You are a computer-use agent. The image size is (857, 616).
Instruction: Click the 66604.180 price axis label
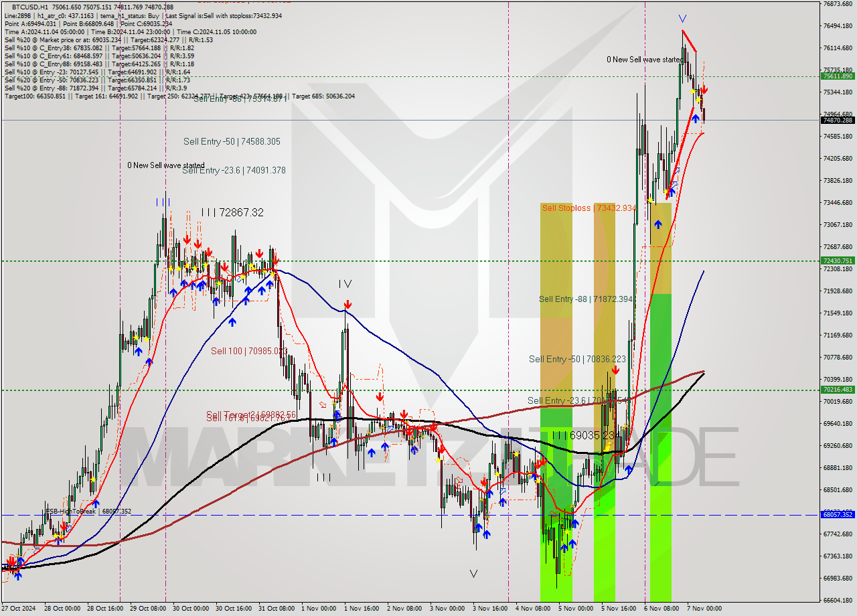tap(838, 600)
